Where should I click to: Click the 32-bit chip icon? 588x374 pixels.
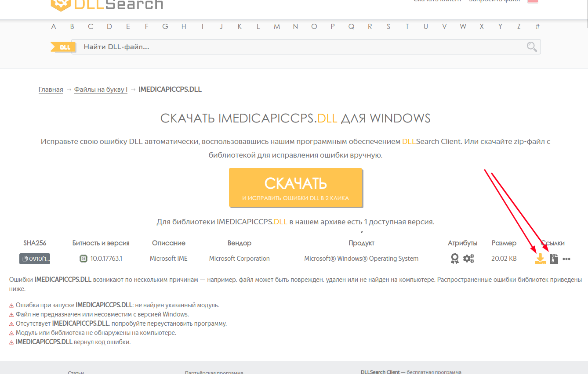(83, 259)
